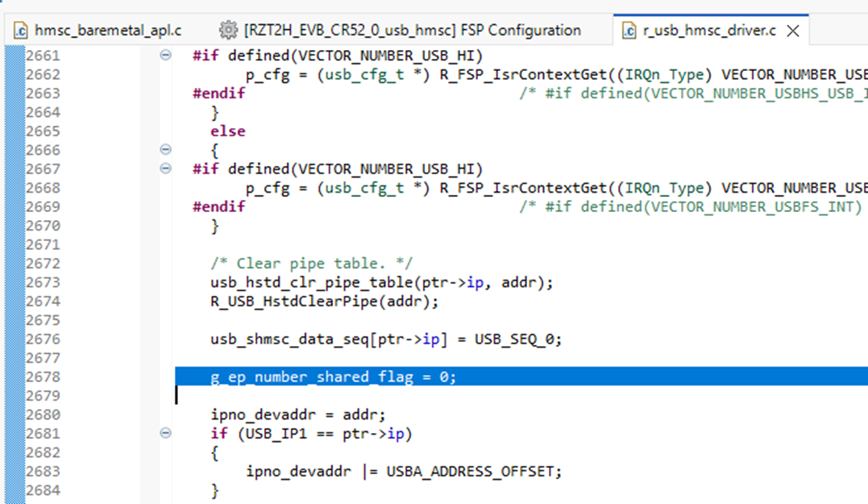Click on 'ipno_devaddr = addr;' statement

[x=298, y=414]
